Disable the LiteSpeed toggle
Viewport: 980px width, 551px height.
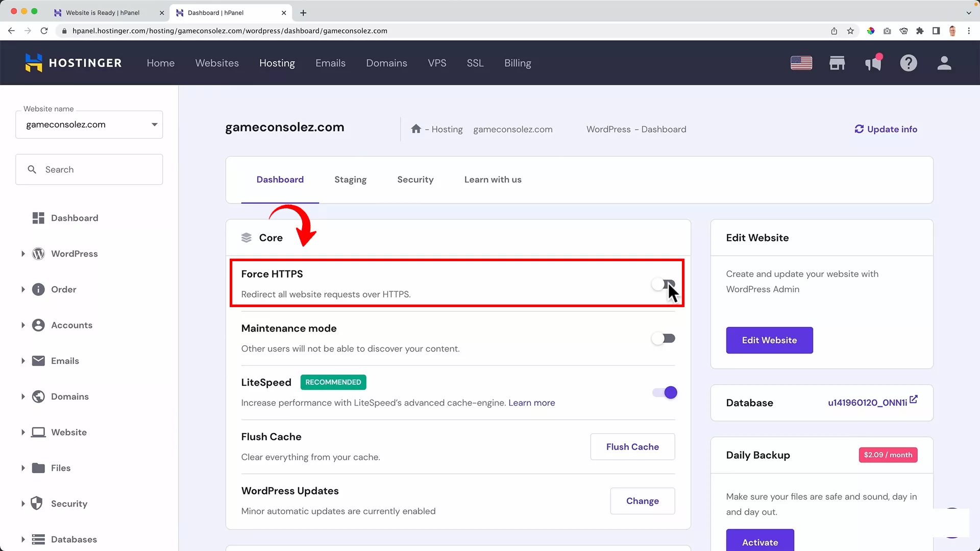(664, 393)
